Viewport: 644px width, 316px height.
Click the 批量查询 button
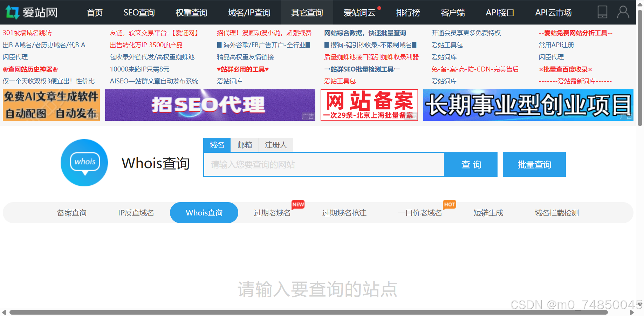coord(534,164)
